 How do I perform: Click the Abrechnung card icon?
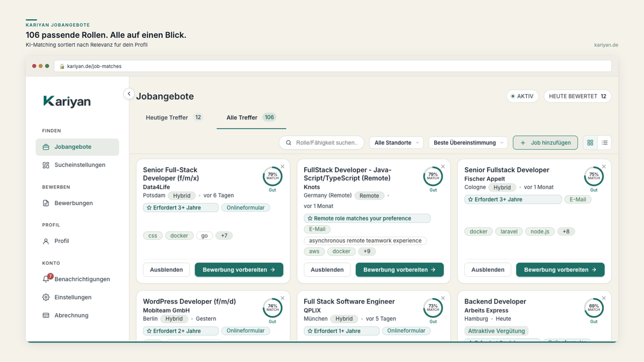click(x=46, y=316)
